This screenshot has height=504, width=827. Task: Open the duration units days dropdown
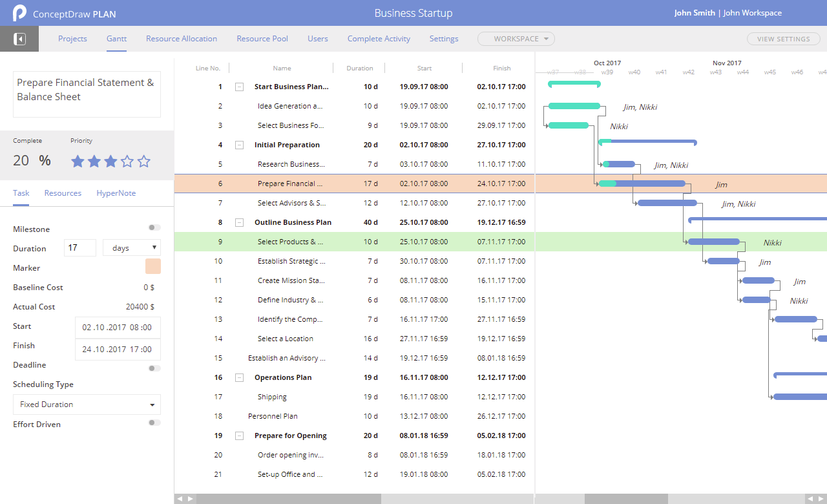(x=132, y=248)
